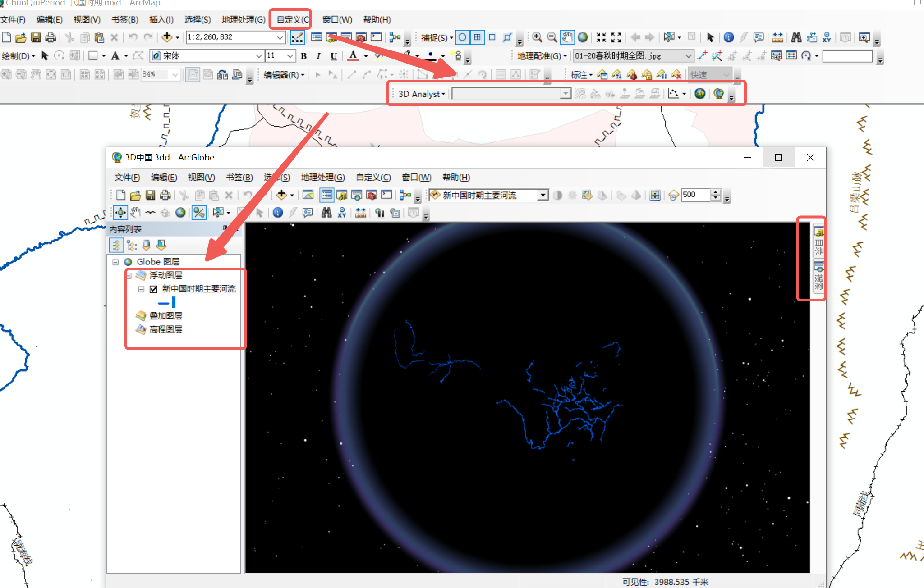Click the 3D Analyst dropdown button
This screenshot has height=588, width=924.
[421, 94]
